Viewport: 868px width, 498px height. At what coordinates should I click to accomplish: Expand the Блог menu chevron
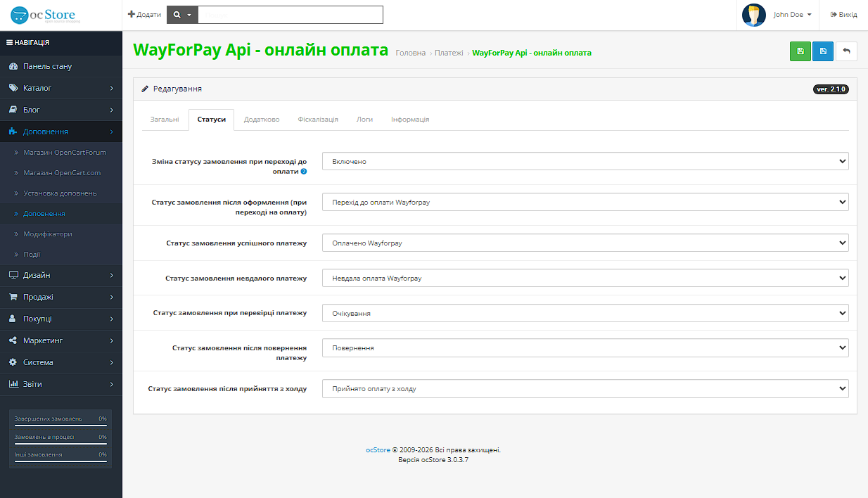112,110
